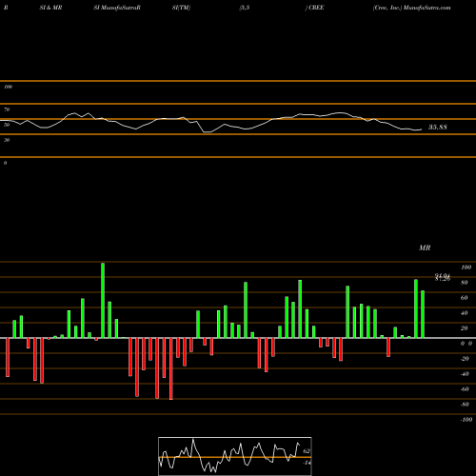Click the MR axis label -100
The image size is (476, 476).
click(x=466, y=420)
